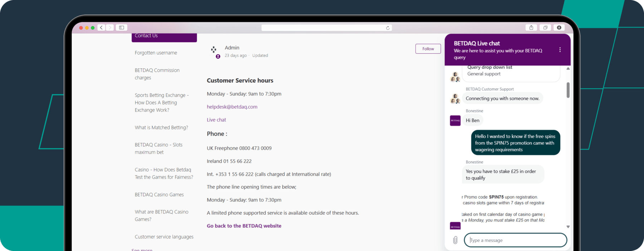This screenshot has width=644, height=251.
Task: Click the UK Freephone 0800 473 0009 line
Action: tap(239, 148)
